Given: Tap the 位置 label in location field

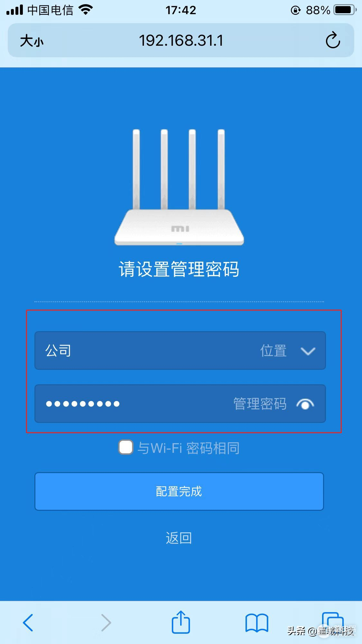Looking at the screenshot, I should click(274, 351).
